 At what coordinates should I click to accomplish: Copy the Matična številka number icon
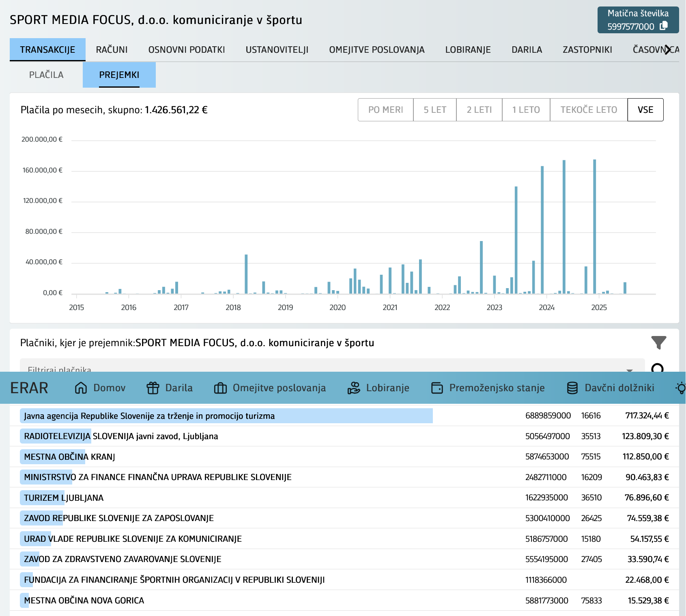664,26
